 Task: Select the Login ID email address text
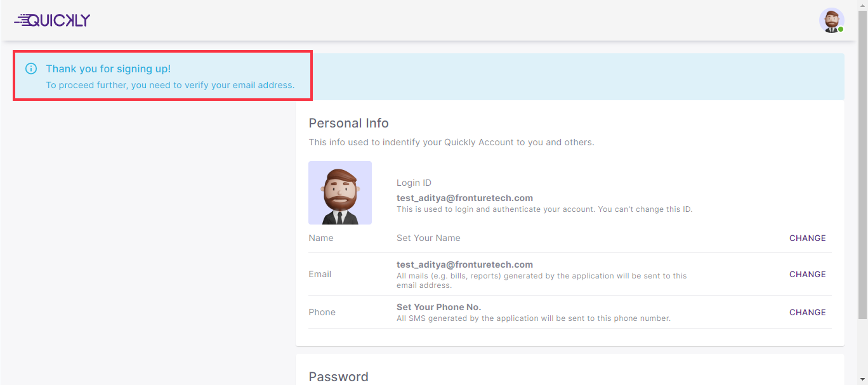click(x=464, y=198)
